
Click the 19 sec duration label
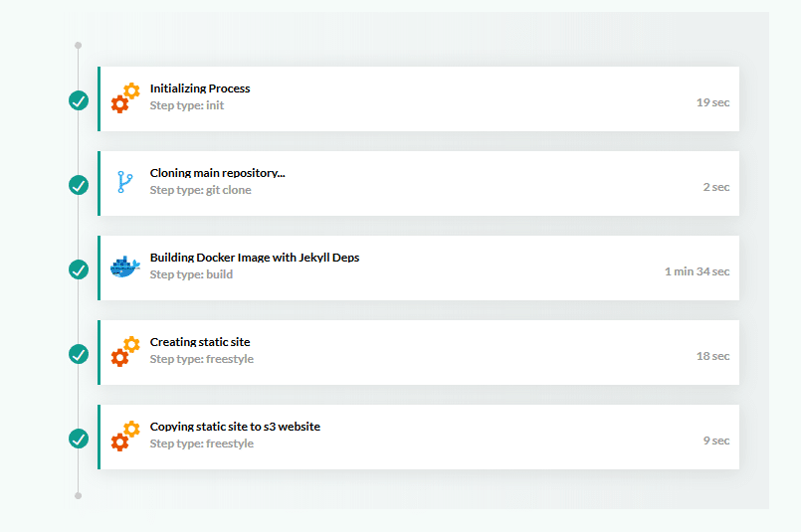(x=712, y=102)
